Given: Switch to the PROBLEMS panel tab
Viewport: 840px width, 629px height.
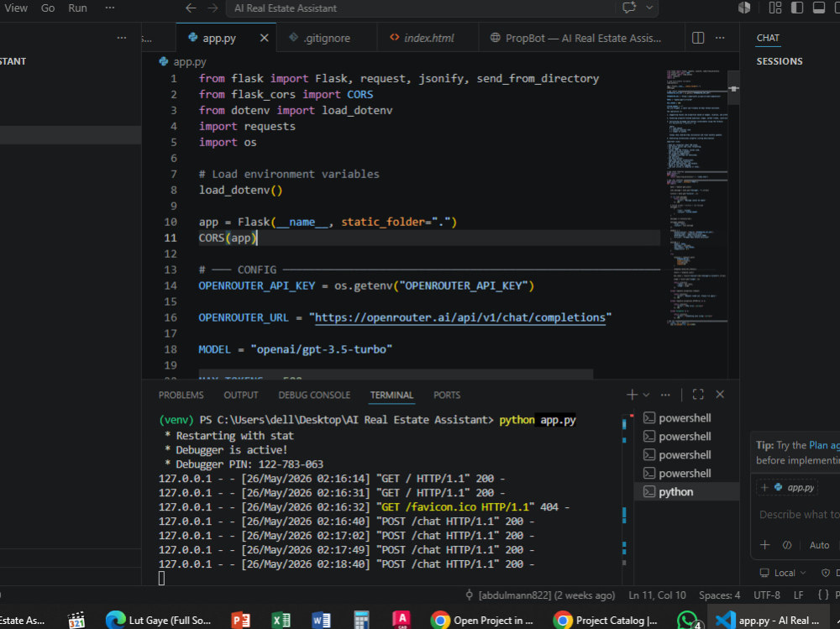Looking at the screenshot, I should click(181, 395).
